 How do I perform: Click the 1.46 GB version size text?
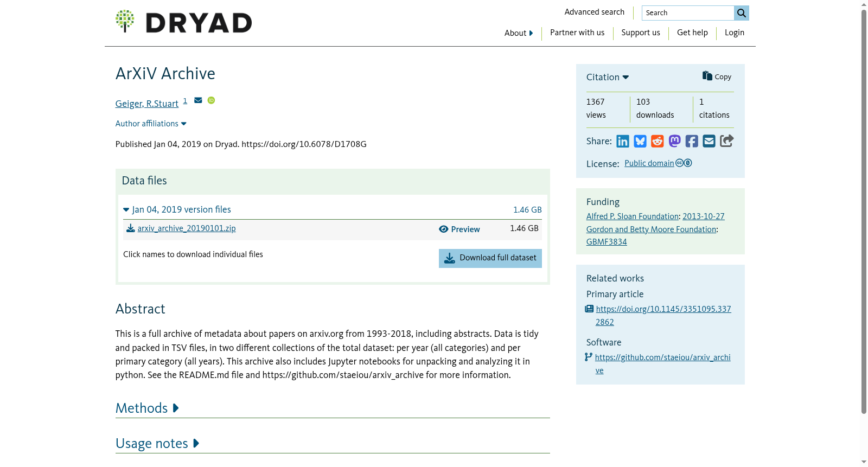[x=527, y=210]
